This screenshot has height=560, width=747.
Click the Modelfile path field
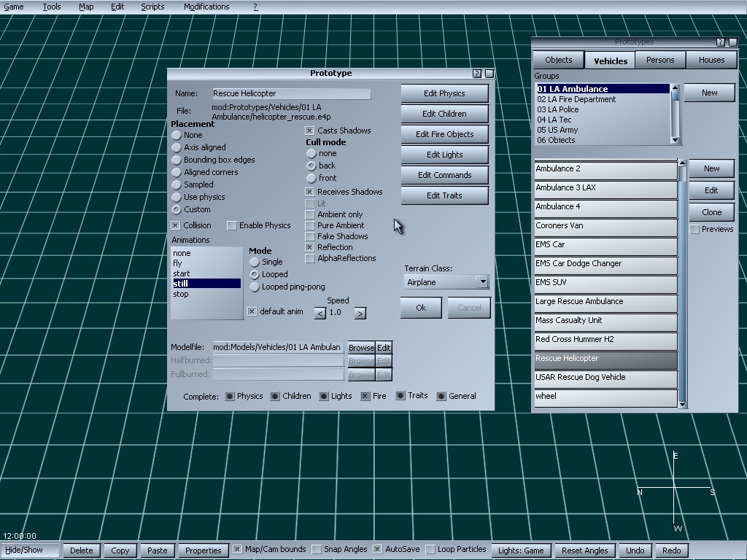(x=278, y=348)
